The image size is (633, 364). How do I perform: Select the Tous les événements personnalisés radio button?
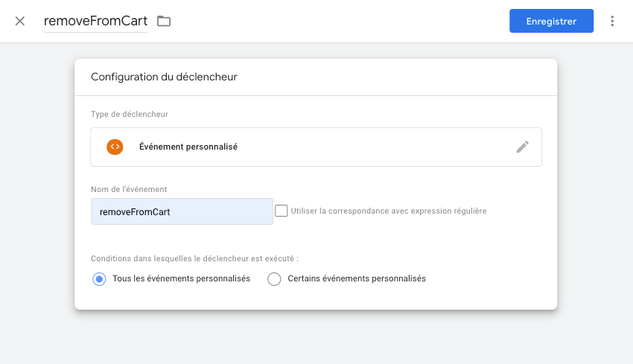tap(99, 279)
